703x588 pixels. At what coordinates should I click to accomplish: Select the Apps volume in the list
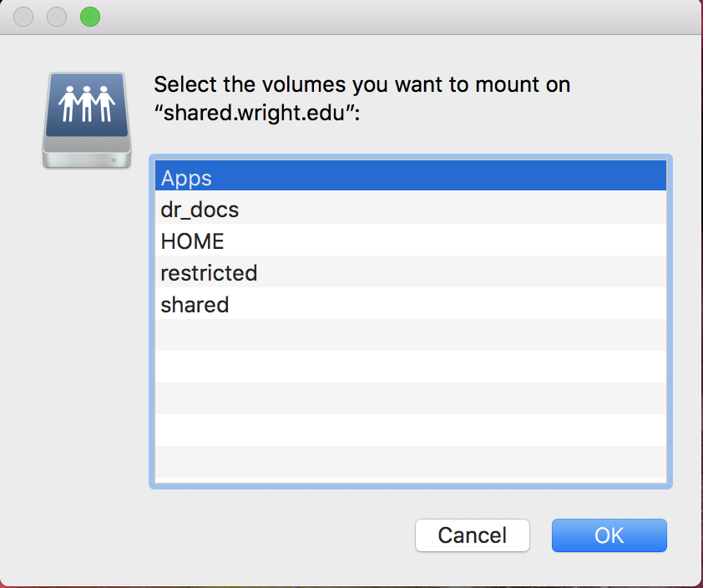[x=187, y=178]
